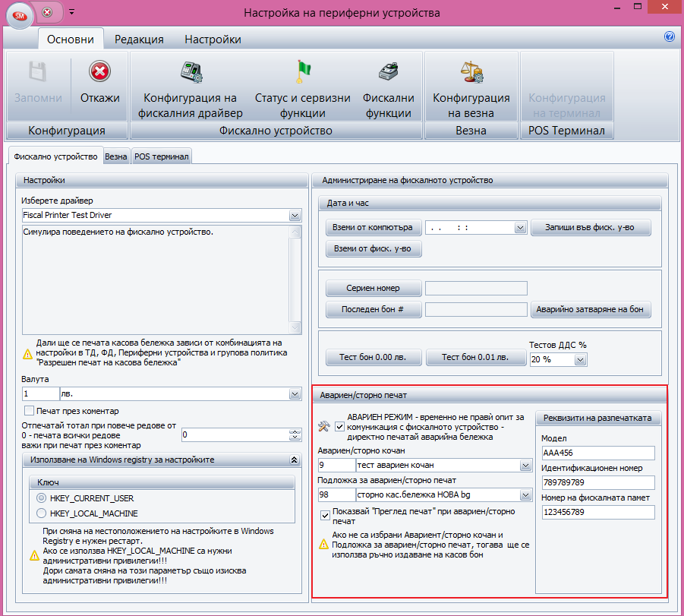Expand Подложка за авариен/сторно печат dropdown
This screenshot has width=684, height=616.
525,495
